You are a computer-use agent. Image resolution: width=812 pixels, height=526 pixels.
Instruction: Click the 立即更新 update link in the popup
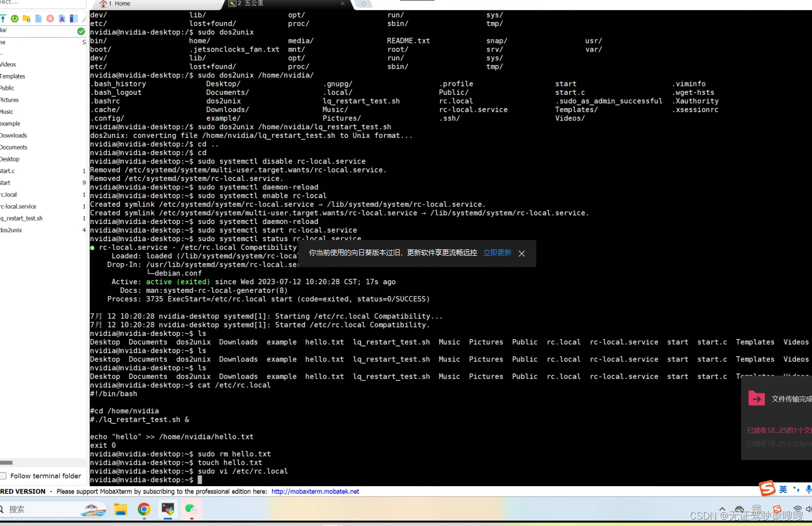pos(496,253)
